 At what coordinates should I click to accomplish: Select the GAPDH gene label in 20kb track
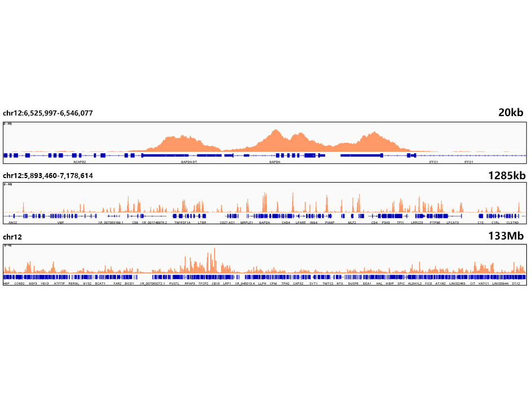(x=274, y=162)
